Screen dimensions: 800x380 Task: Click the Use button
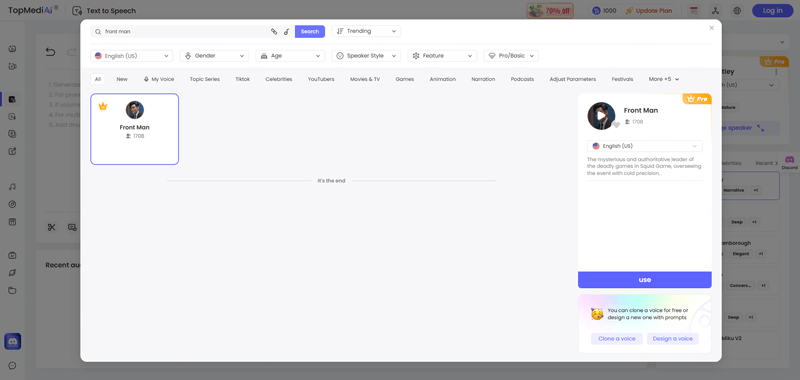(x=644, y=280)
